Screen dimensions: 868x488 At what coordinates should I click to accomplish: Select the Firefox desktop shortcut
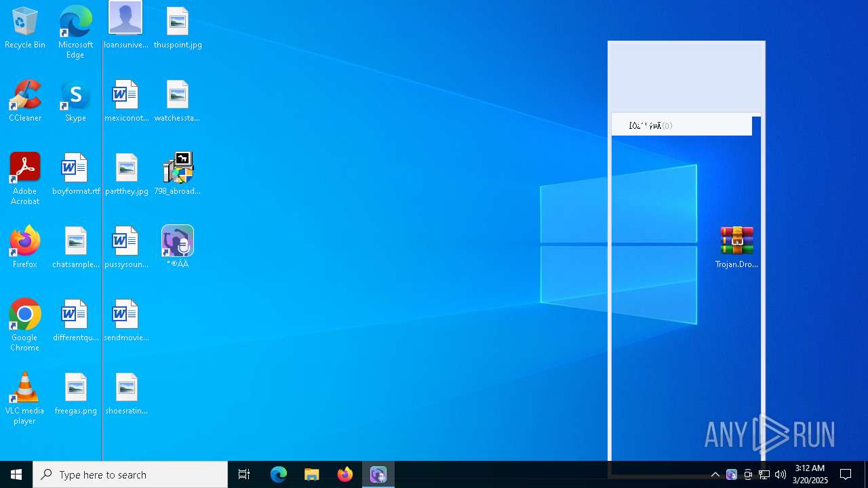point(25,248)
